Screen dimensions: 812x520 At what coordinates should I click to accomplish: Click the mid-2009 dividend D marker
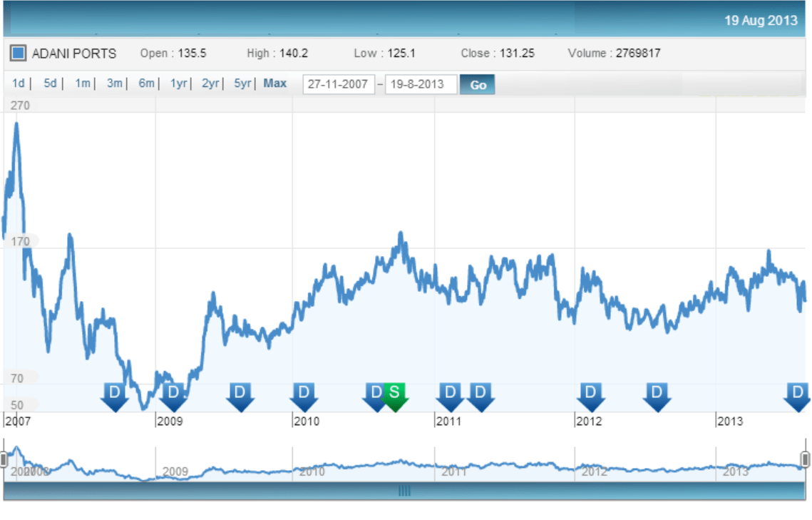click(x=240, y=397)
